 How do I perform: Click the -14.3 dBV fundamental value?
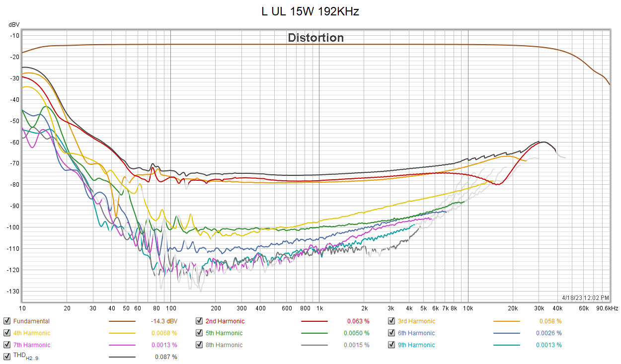point(164,321)
